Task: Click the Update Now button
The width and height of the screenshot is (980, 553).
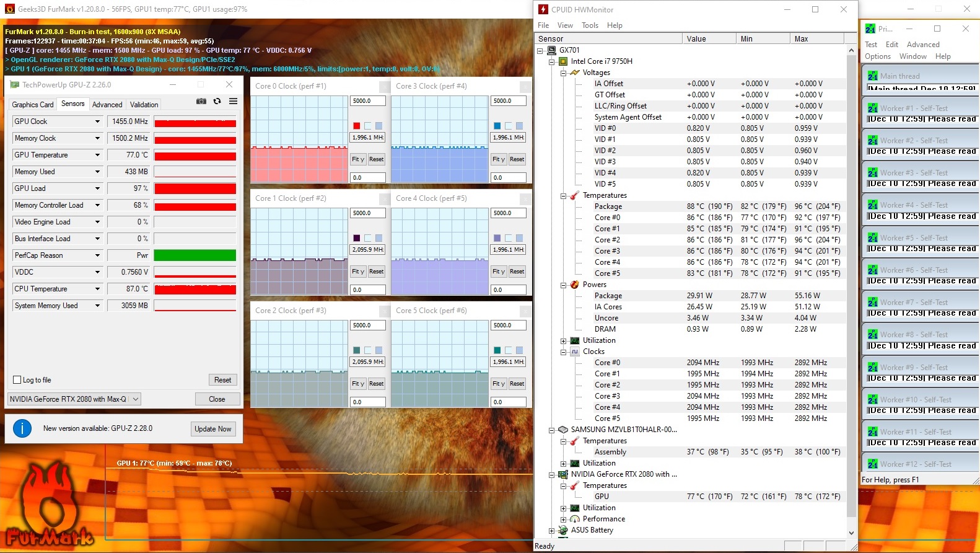Action: 213,429
